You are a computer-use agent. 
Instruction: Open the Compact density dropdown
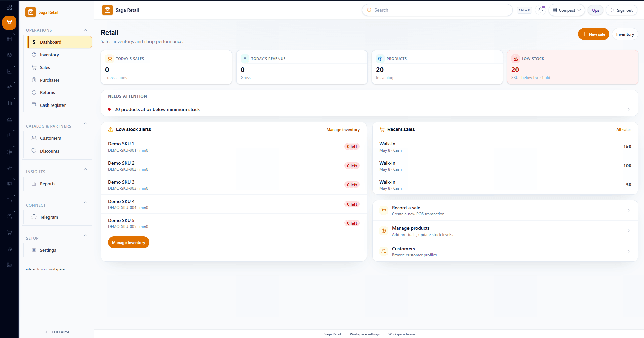(x=567, y=10)
